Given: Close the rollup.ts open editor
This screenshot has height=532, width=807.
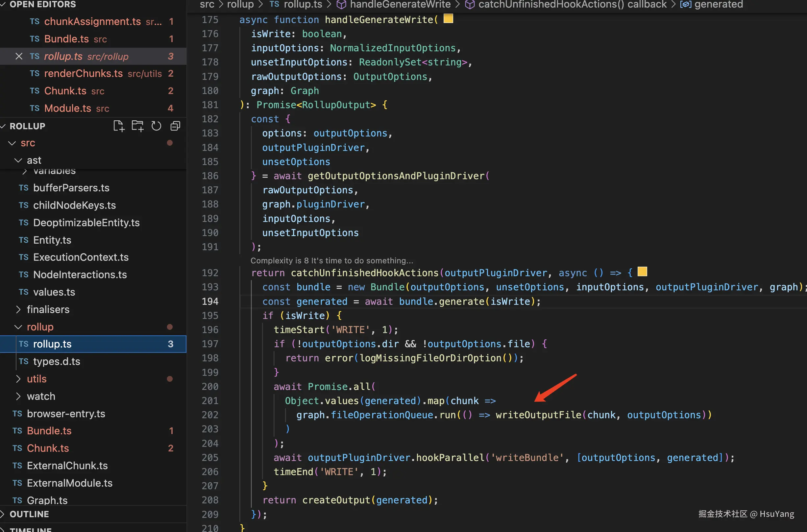Looking at the screenshot, I should [19, 56].
